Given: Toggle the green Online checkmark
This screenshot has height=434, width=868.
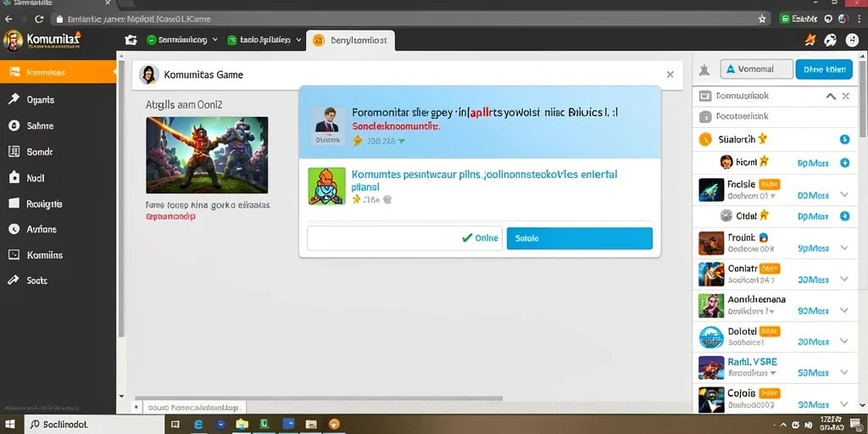Looking at the screenshot, I should point(468,238).
